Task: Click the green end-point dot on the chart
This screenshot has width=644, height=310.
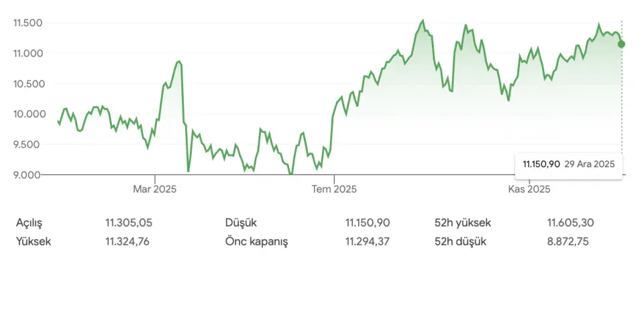Action: pos(622,44)
